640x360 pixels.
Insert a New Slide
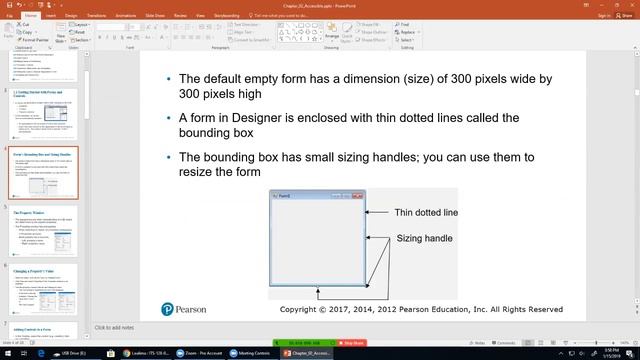click(60, 33)
